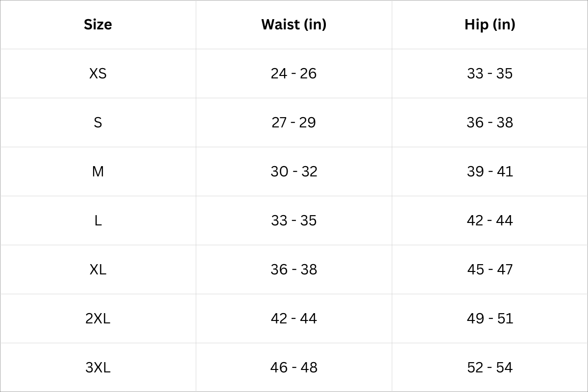
Task: Click the Waist (in) column header
Action: [x=294, y=24]
